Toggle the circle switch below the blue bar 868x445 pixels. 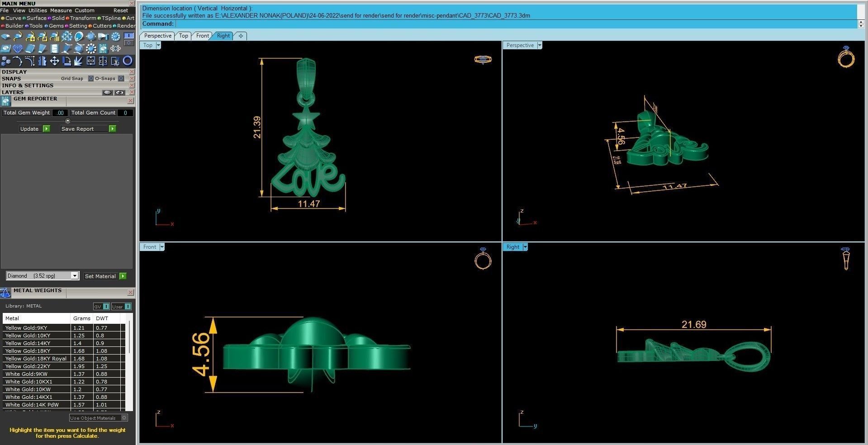tap(129, 43)
